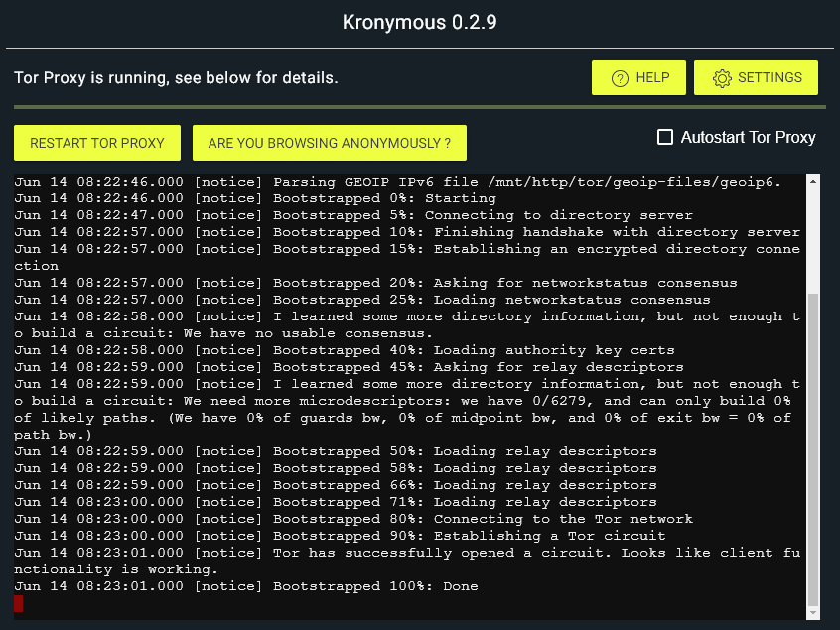Screen dimensions: 840x630
Task: Click 'Bootstrapped 25%: Loading networkstatus consensus' line
Action: 362,300
